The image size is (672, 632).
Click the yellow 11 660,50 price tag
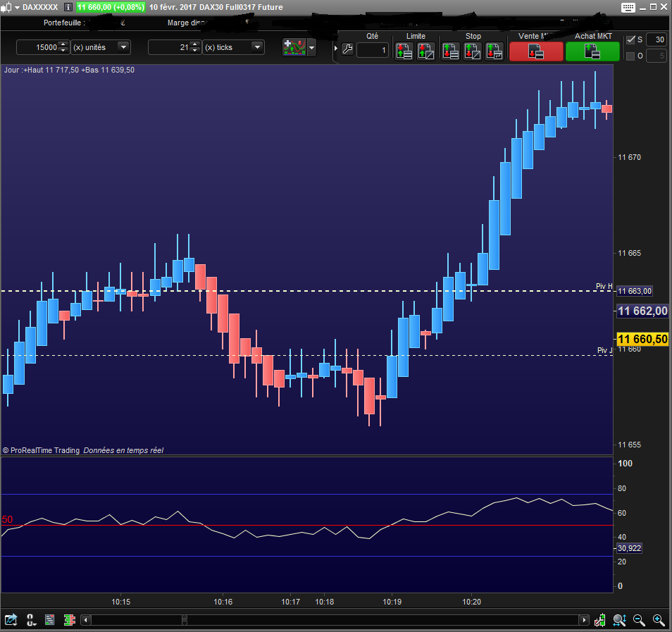(x=642, y=339)
